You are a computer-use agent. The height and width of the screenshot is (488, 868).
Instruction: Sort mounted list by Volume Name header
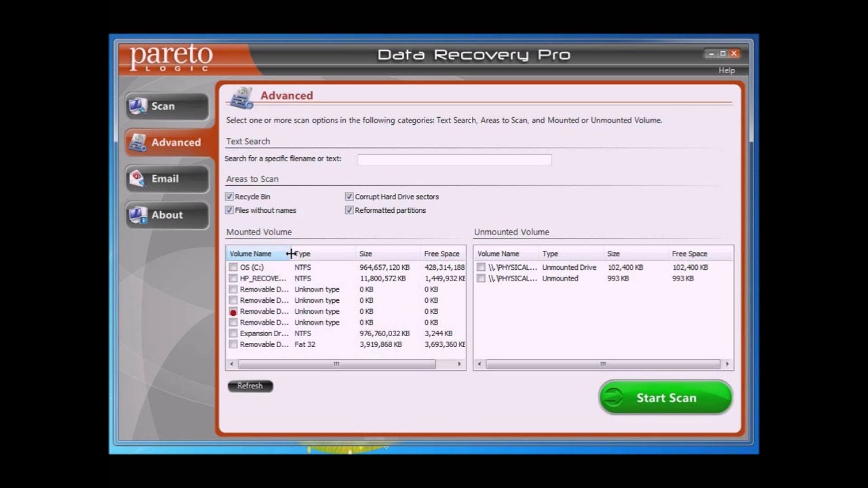258,253
